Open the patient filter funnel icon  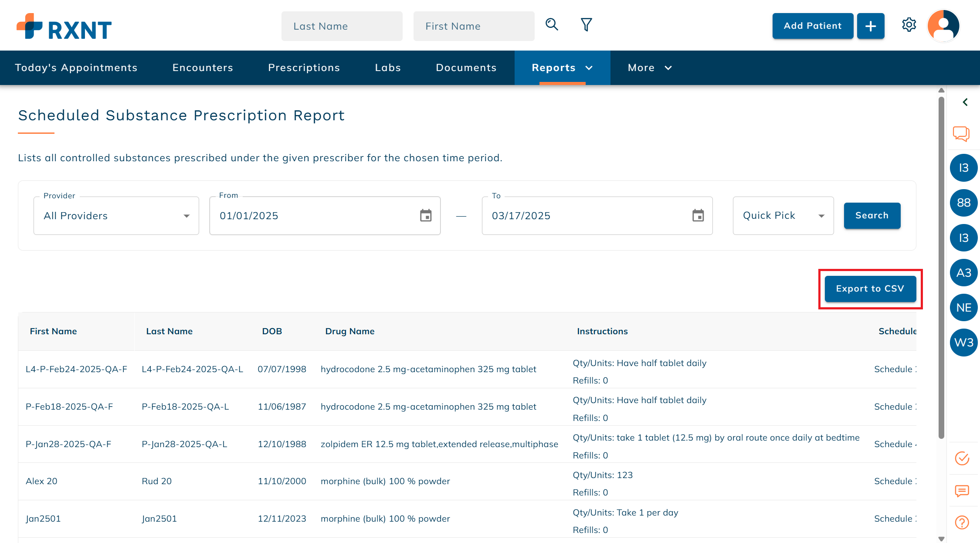pos(587,24)
